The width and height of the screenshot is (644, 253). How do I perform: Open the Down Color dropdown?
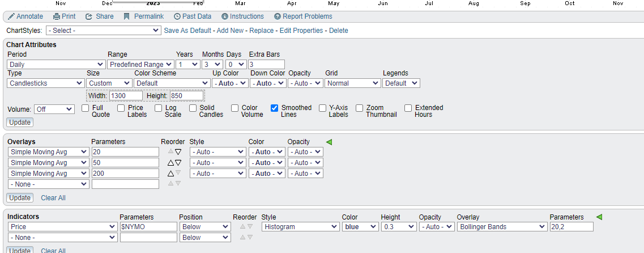(268, 83)
